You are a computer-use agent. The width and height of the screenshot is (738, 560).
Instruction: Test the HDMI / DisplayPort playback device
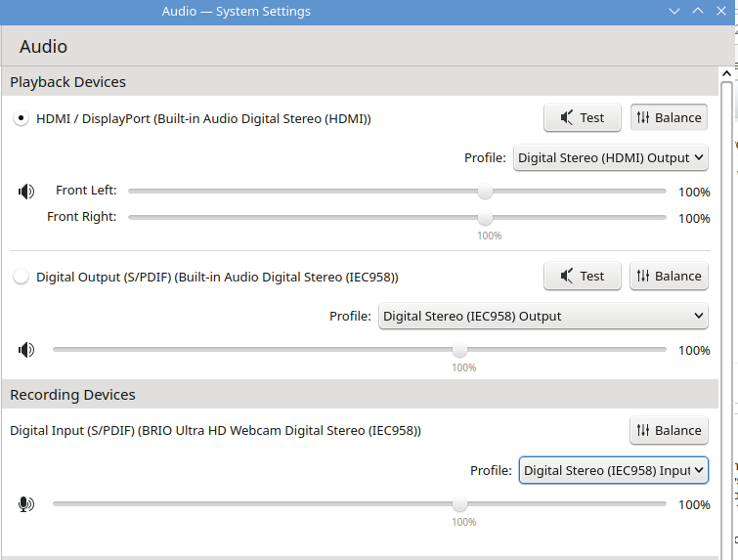click(582, 118)
